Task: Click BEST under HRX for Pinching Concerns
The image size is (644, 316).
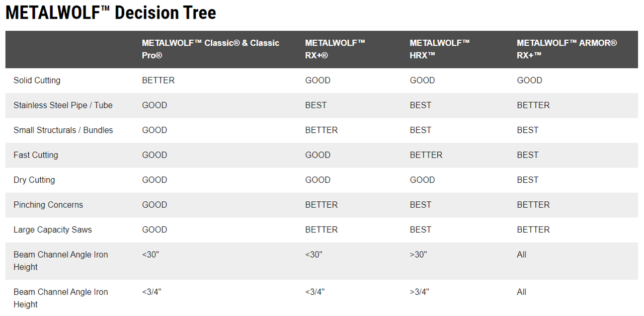Action: pos(420,205)
